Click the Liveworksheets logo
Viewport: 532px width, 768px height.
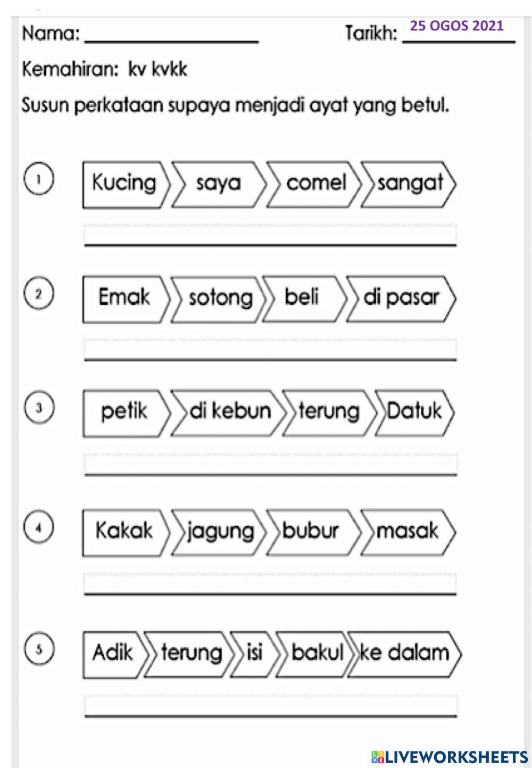pos(450,757)
